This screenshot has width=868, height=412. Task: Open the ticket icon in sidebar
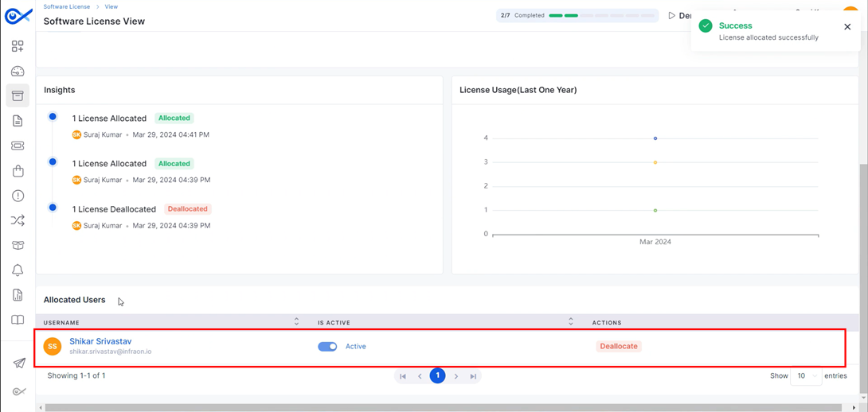pyautogui.click(x=18, y=146)
